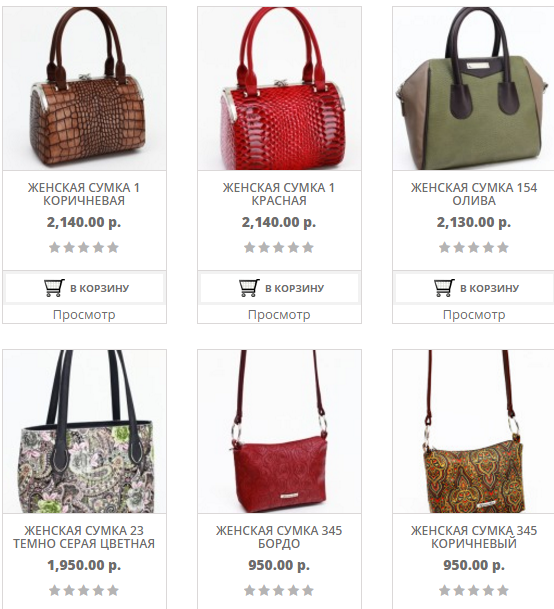Add Женская сумка 1 Коричневая to cart
Image resolution: width=554 pixels, height=609 pixels.
[x=84, y=288]
